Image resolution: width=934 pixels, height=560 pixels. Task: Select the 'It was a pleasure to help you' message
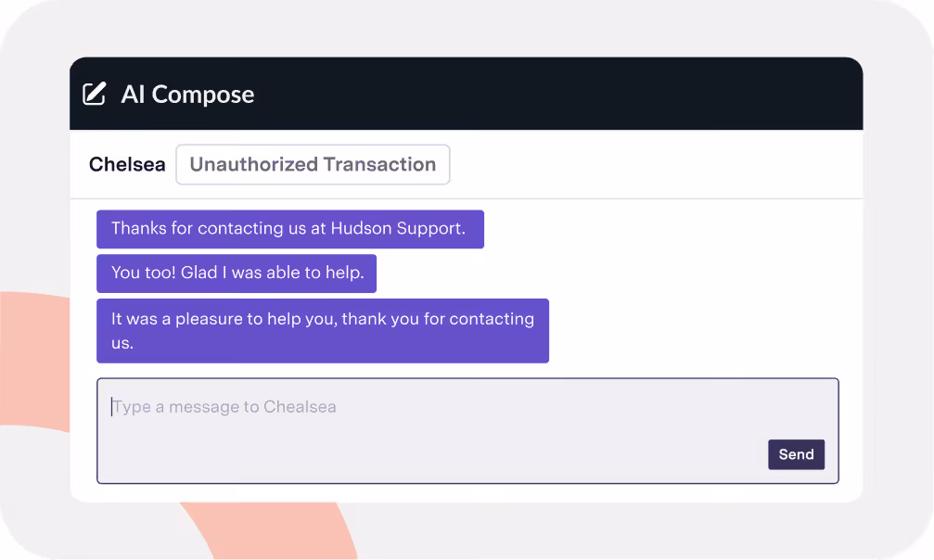[323, 330]
